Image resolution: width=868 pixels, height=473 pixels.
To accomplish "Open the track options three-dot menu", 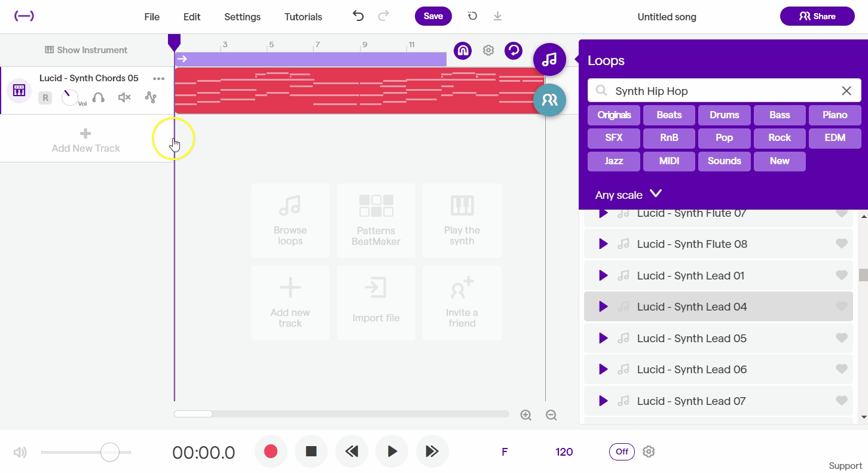I will pos(158,78).
